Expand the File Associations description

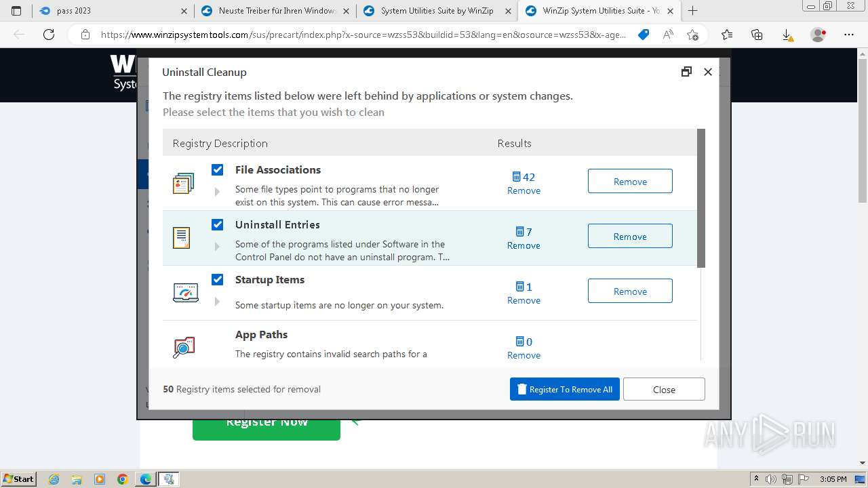tap(217, 192)
